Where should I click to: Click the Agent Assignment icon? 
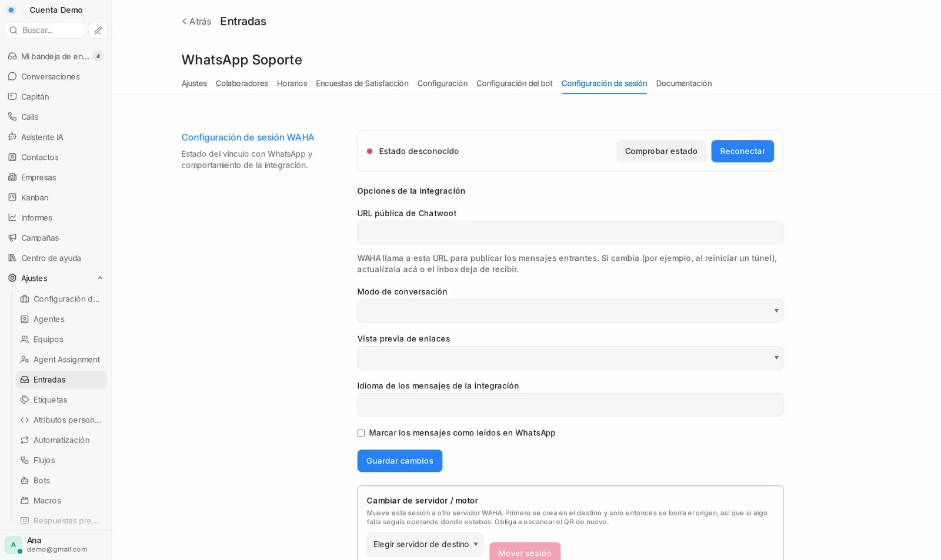25,360
